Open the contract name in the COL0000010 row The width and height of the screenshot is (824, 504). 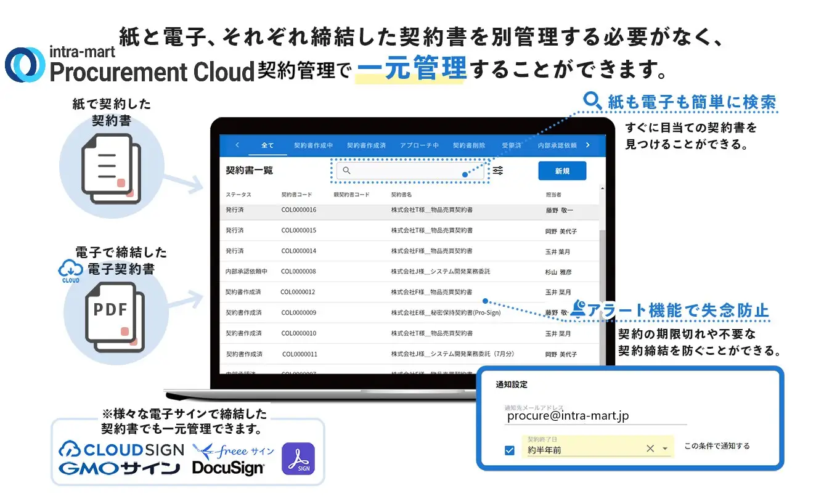pyautogui.click(x=431, y=333)
